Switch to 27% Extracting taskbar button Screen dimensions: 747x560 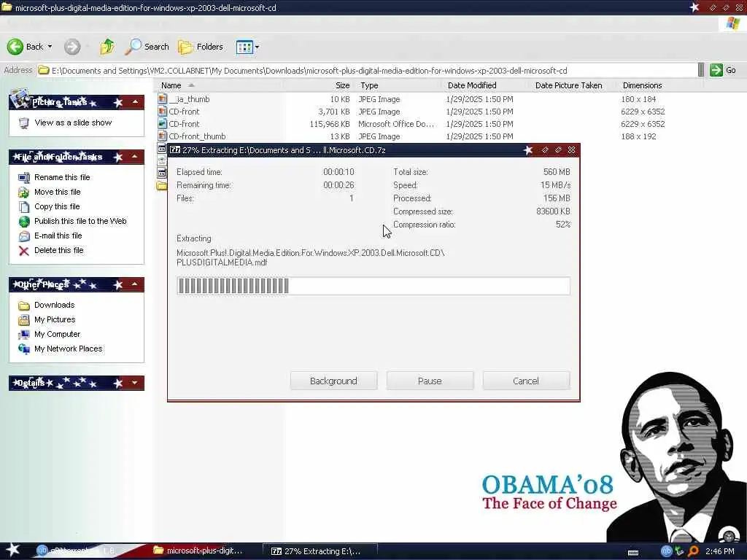click(x=320, y=551)
